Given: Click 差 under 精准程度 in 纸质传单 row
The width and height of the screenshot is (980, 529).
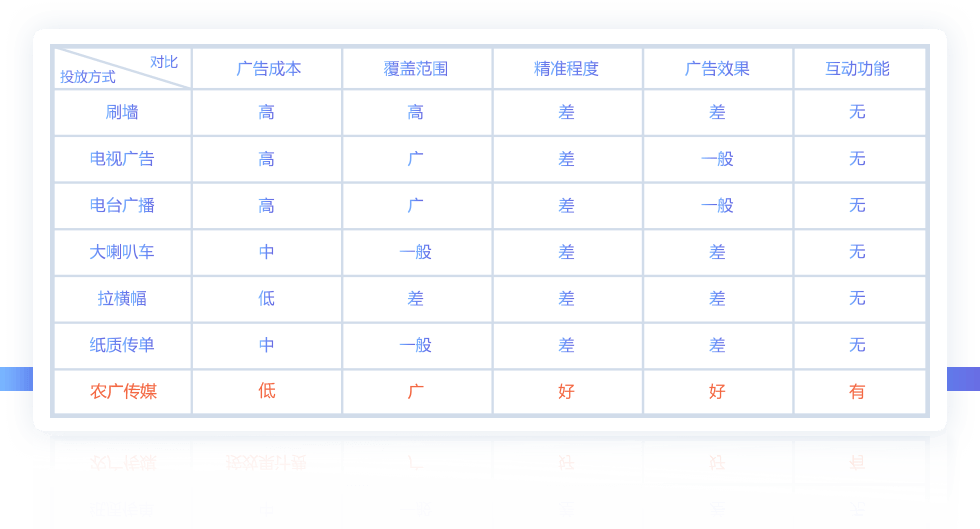Looking at the screenshot, I should tap(566, 345).
